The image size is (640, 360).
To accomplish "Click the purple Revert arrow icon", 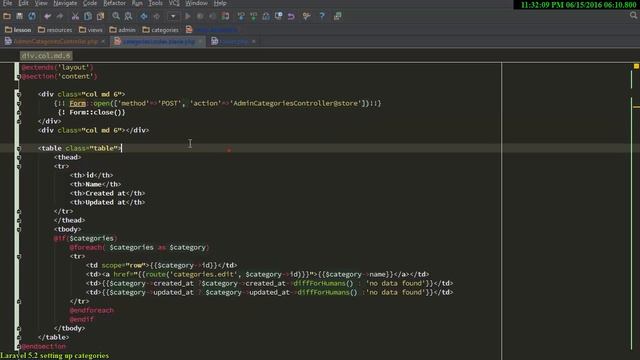I will pyautogui.click(x=291, y=16).
